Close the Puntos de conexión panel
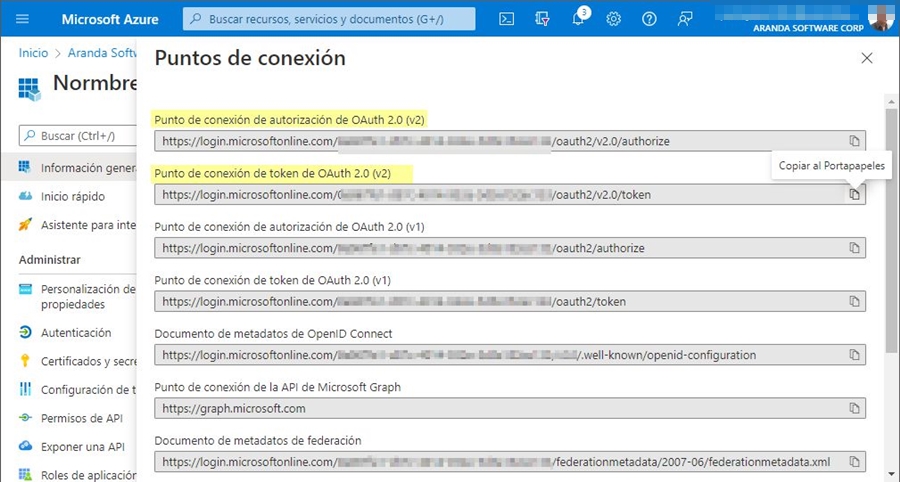 point(867,58)
